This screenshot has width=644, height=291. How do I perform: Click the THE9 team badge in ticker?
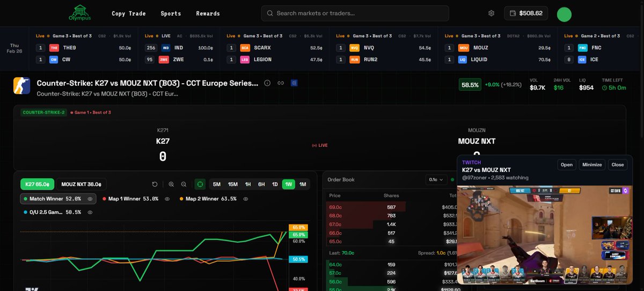point(54,48)
